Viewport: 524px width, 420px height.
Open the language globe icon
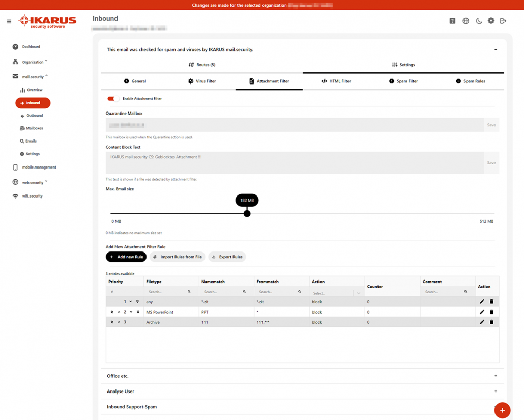tap(465, 21)
